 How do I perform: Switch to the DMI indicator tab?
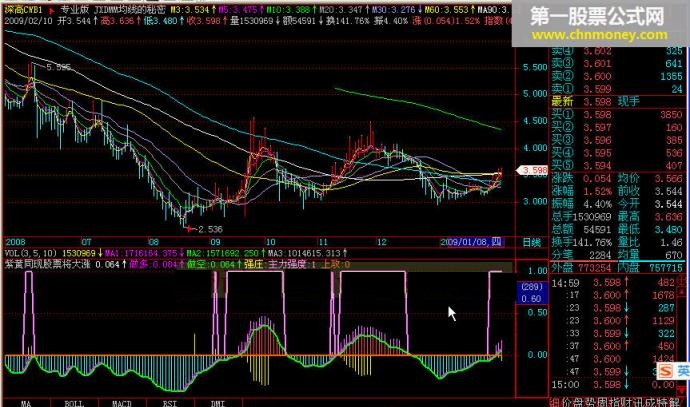pos(218,403)
